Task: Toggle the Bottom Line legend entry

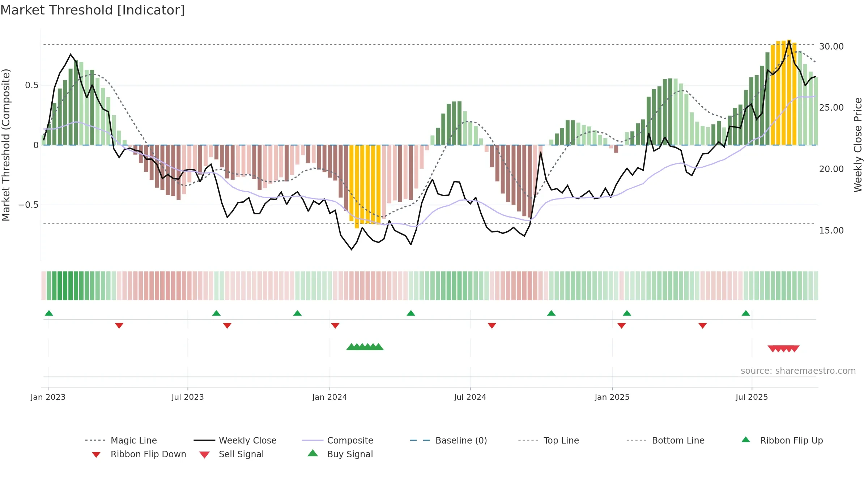Action: click(665, 440)
